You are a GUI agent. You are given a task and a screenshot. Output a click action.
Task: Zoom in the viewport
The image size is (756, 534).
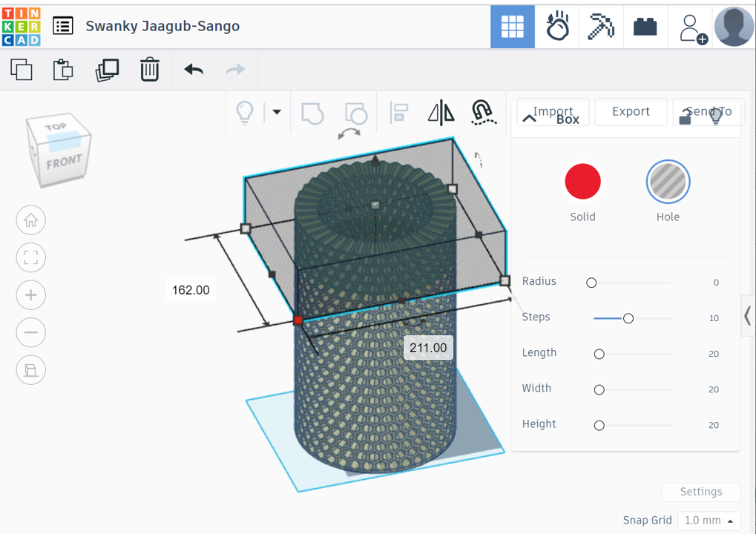click(x=31, y=295)
